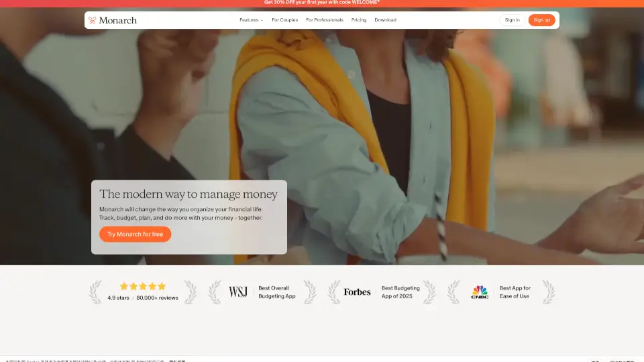Click the 80,000+ reviews text
644x362 pixels.
click(x=157, y=298)
